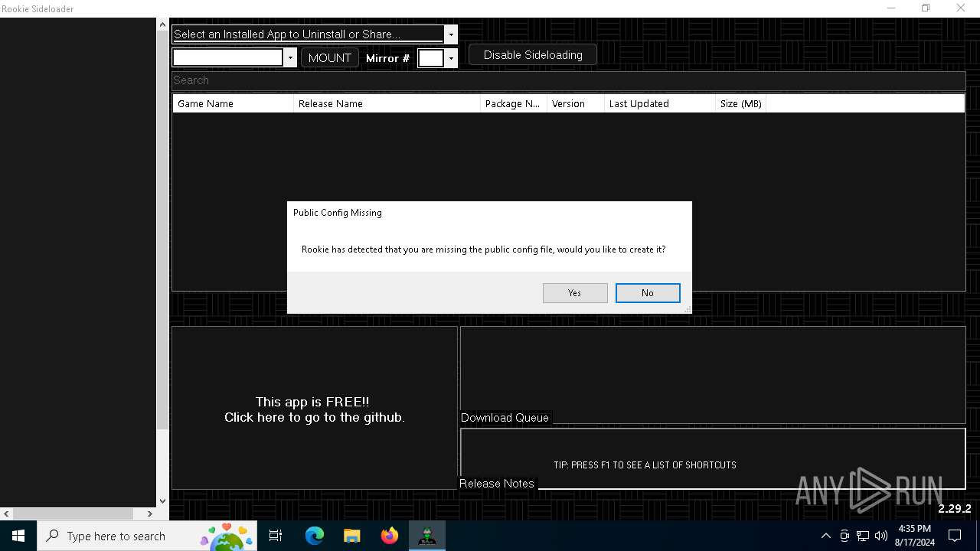The image size is (980, 551).
Task: Close the Rookie Sideloader window
Action: pyautogui.click(x=961, y=8)
